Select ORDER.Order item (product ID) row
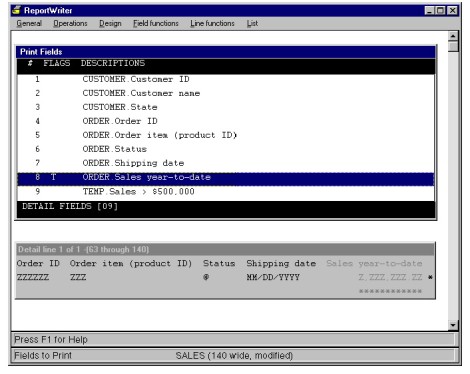This screenshot has width=470, height=374. click(x=226, y=135)
